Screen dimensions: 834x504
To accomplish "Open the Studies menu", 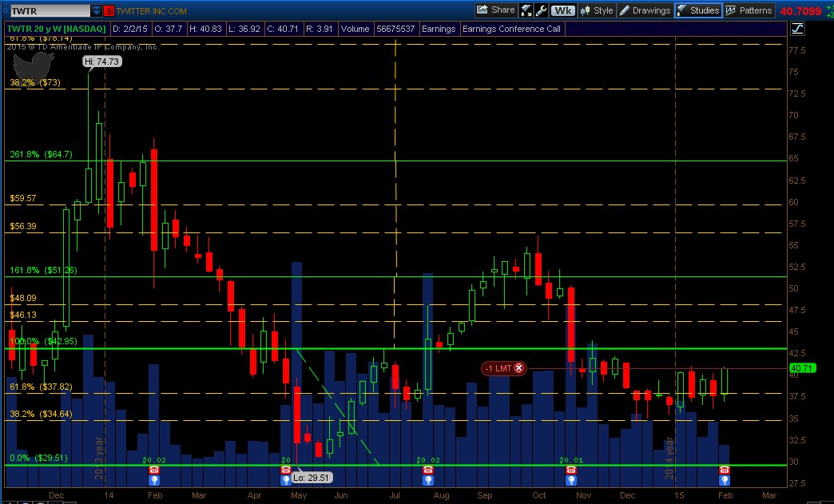I will coord(698,10).
